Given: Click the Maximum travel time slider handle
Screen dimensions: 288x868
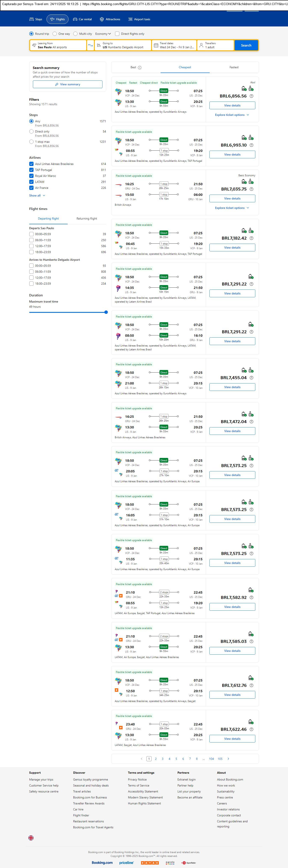Looking at the screenshot, I should click(x=106, y=312).
